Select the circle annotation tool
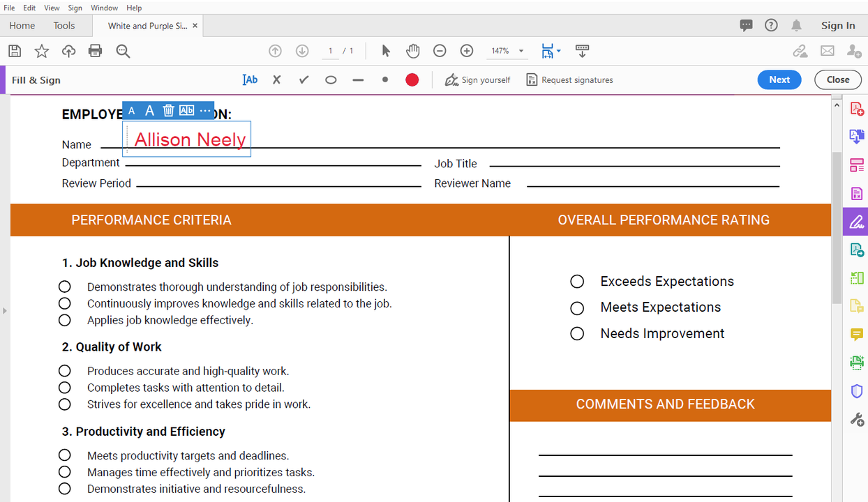The height and width of the screenshot is (502, 868). coord(330,79)
